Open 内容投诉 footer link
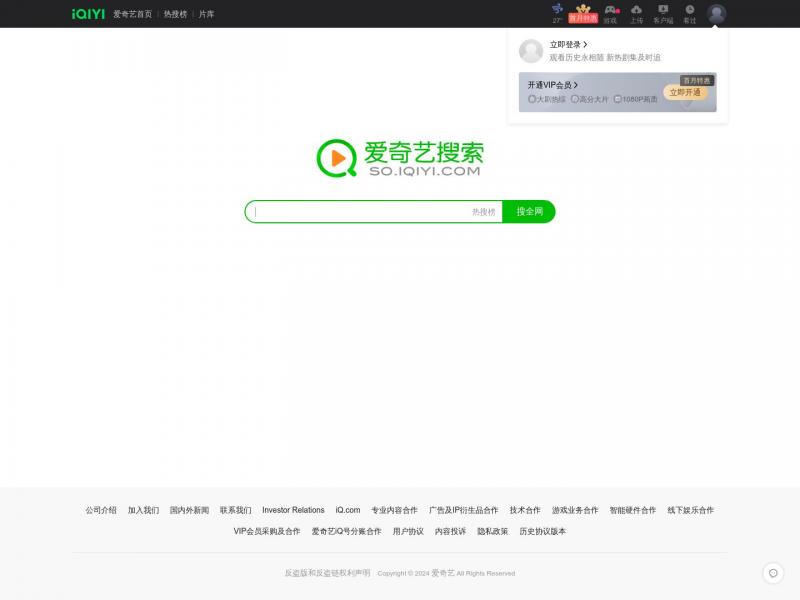The height and width of the screenshot is (600, 800). (x=451, y=532)
